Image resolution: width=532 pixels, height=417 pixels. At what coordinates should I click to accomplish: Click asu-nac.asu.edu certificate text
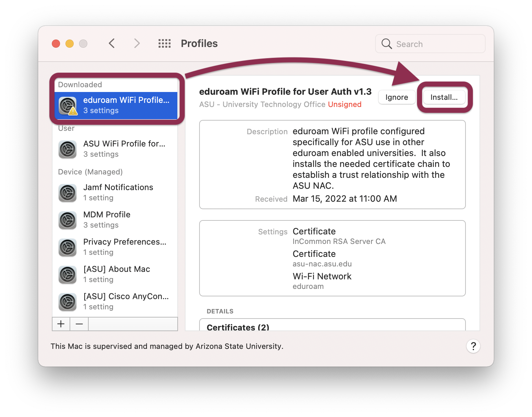pyautogui.click(x=322, y=264)
